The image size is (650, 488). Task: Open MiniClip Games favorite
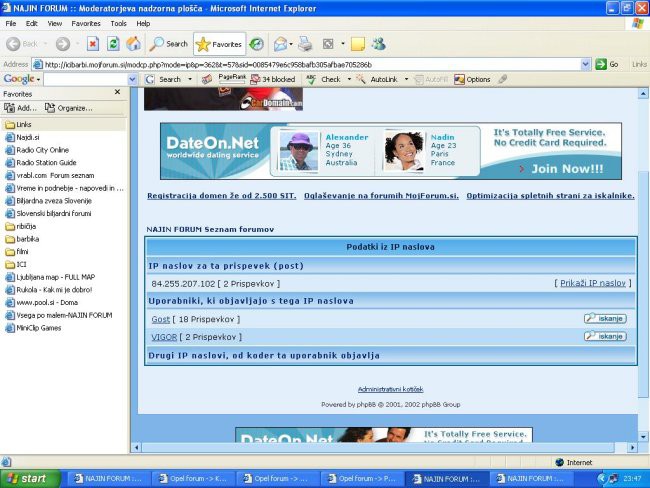click(x=33, y=328)
